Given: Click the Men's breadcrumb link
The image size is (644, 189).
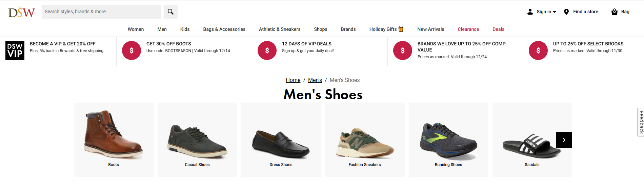Looking at the screenshot, I should pos(315,80).
